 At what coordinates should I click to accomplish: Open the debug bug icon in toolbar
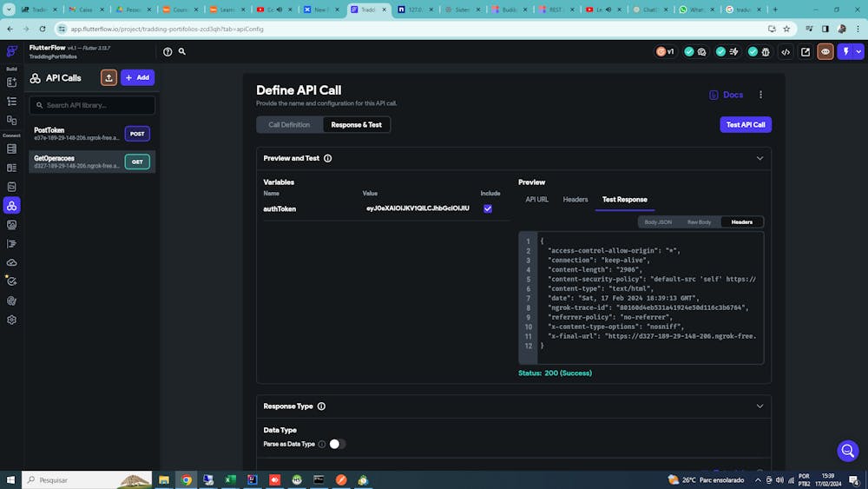(x=765, y=52)
